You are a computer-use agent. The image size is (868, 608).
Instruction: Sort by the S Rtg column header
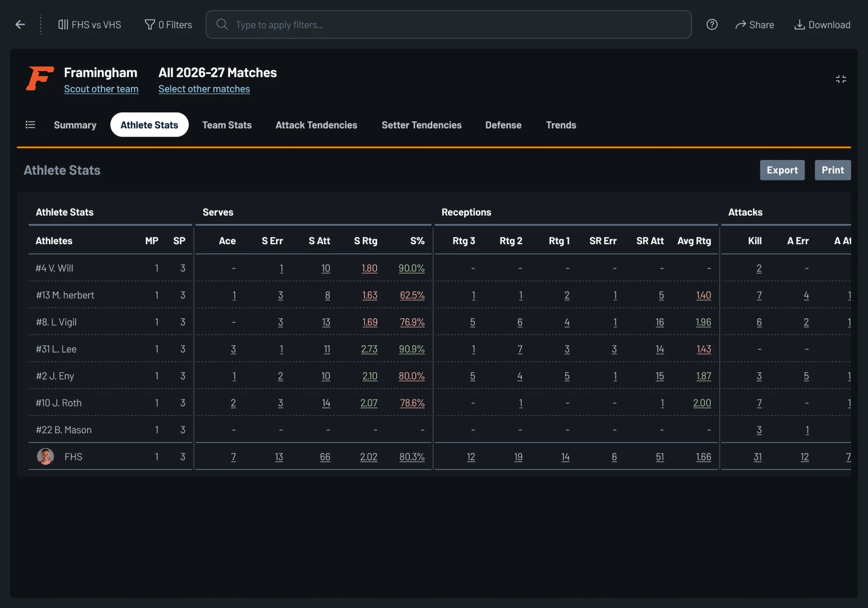click(365, 241)
